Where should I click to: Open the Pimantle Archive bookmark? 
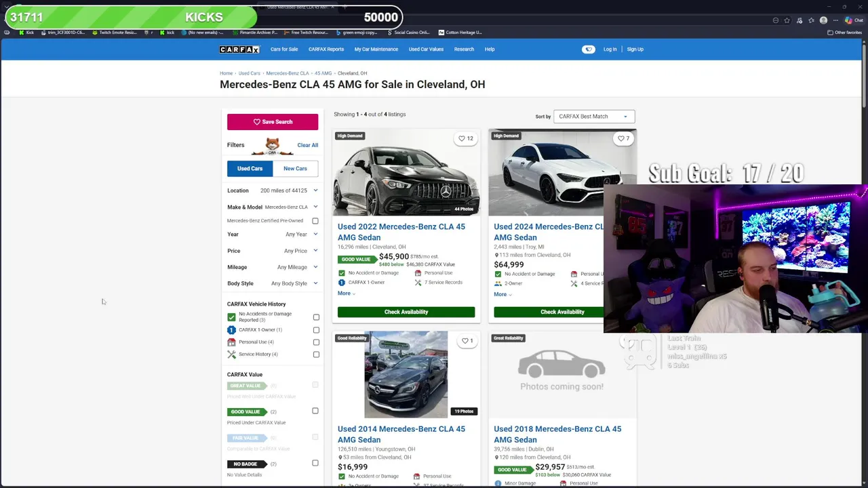pyautogui.click(x=255, y=33)
